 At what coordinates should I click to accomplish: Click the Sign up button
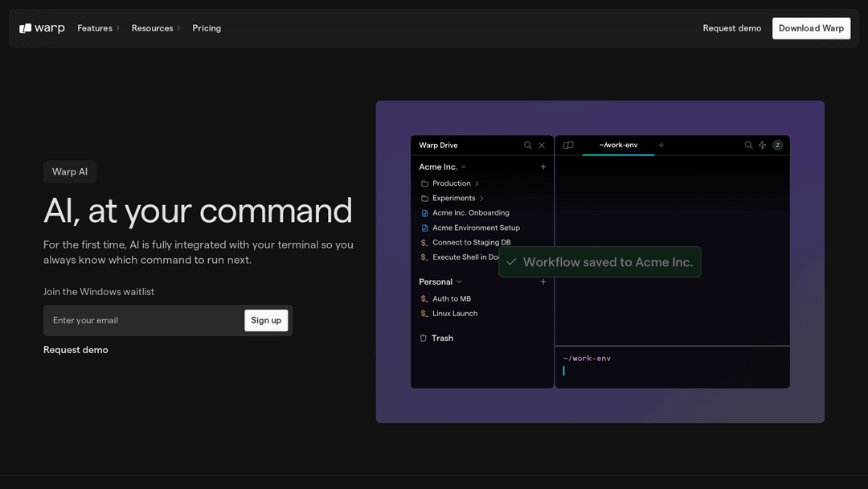coord(266,320)
